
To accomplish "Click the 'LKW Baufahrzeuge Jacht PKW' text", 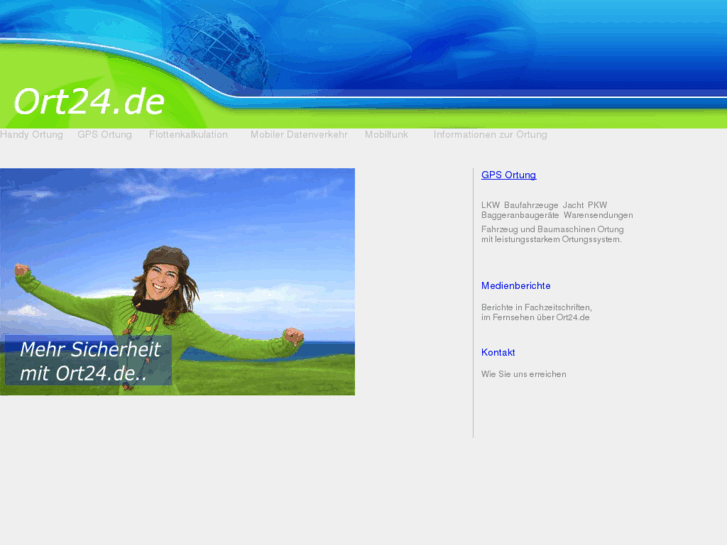I will [544, 205].
